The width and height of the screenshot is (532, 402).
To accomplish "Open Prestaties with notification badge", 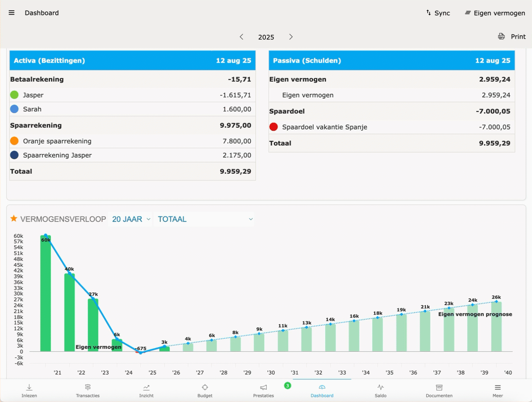I will [x=263, y=390].
